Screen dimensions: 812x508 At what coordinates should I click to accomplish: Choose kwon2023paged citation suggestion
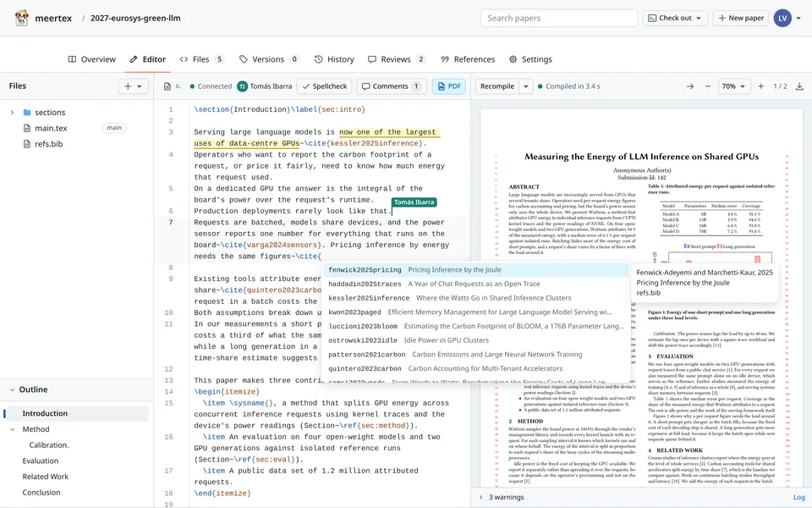pyautogui.click(x=476, y=312)
